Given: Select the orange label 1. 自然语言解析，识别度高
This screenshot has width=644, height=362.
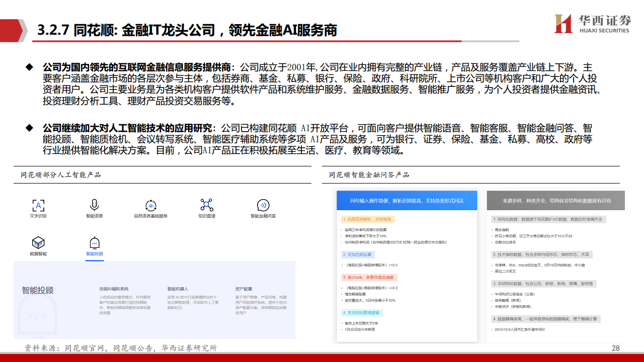Looking at the screenshot, I should click(x=368, y=219).
